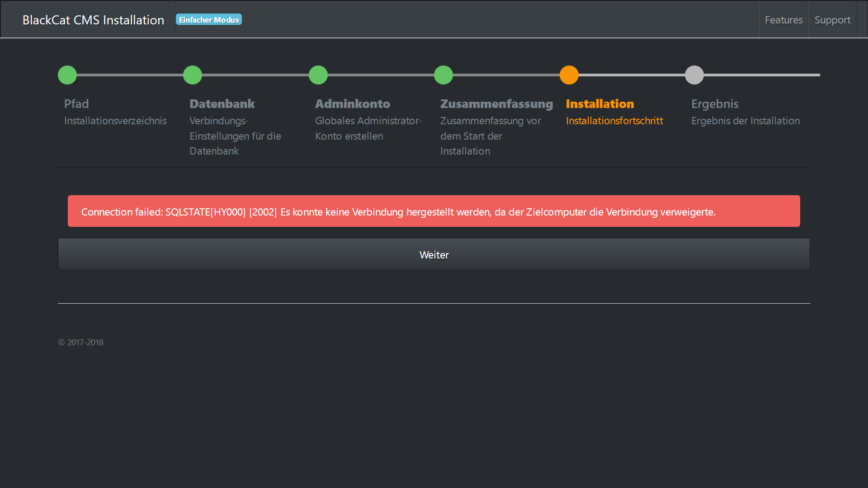Click the Pfad step heading
This screenshot has width=868, height=488.
76,104
